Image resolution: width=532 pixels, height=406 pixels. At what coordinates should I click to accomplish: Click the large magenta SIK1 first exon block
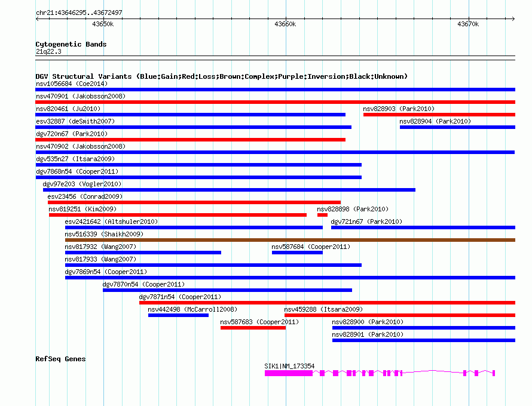click(289, 373)
